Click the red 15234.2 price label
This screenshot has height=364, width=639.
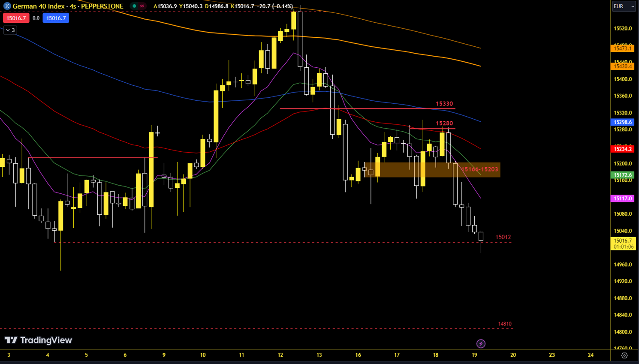(x=622, y=149)
